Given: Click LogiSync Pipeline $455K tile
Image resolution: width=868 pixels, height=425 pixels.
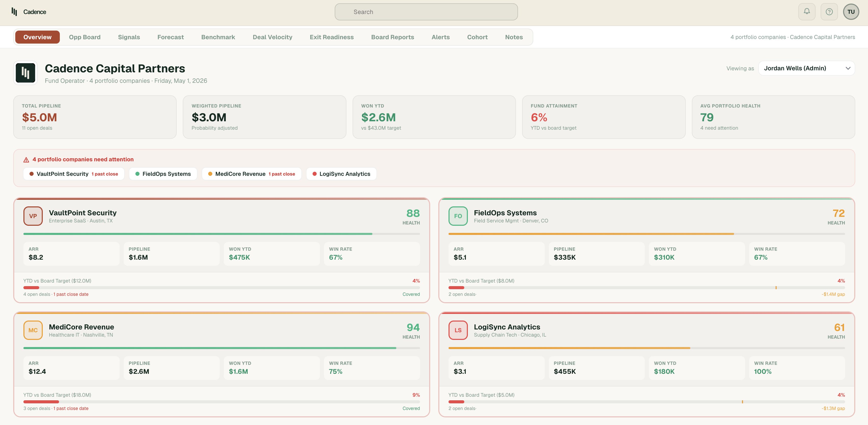Looking at the screenshot, I should tap(596, 368).
